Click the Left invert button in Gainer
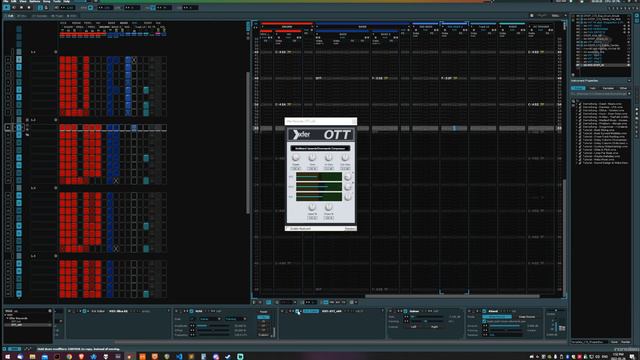The width and height of the screenshot is (640, 360). pos(414,327)
